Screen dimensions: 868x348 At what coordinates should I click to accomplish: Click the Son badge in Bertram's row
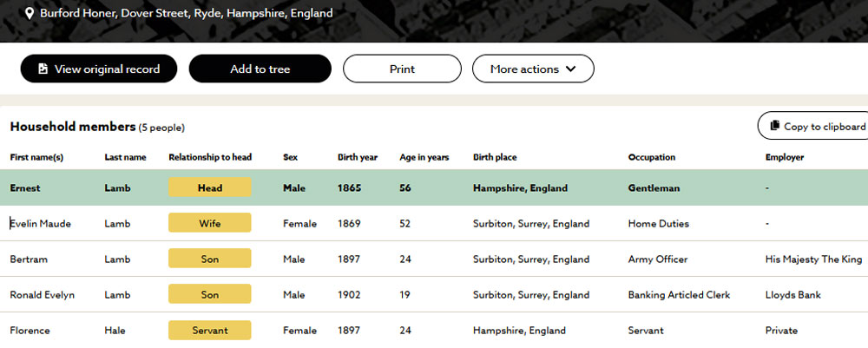point(209,259)
